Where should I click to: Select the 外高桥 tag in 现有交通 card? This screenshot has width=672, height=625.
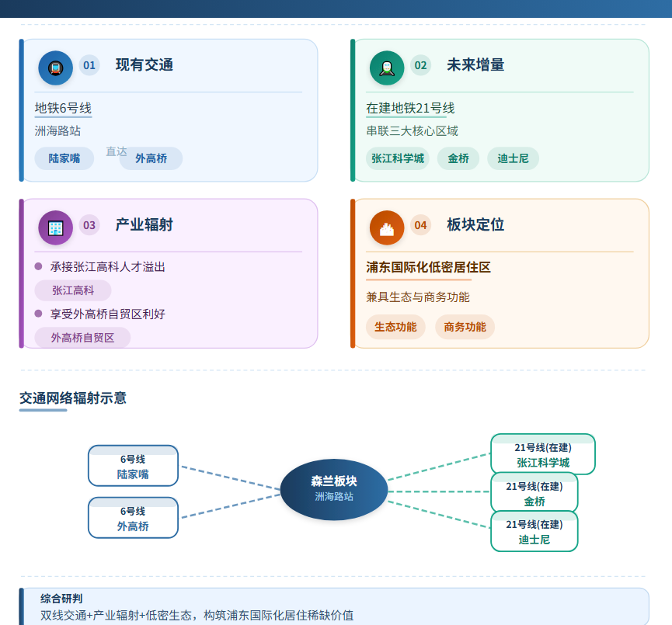(x=151, y=158)
